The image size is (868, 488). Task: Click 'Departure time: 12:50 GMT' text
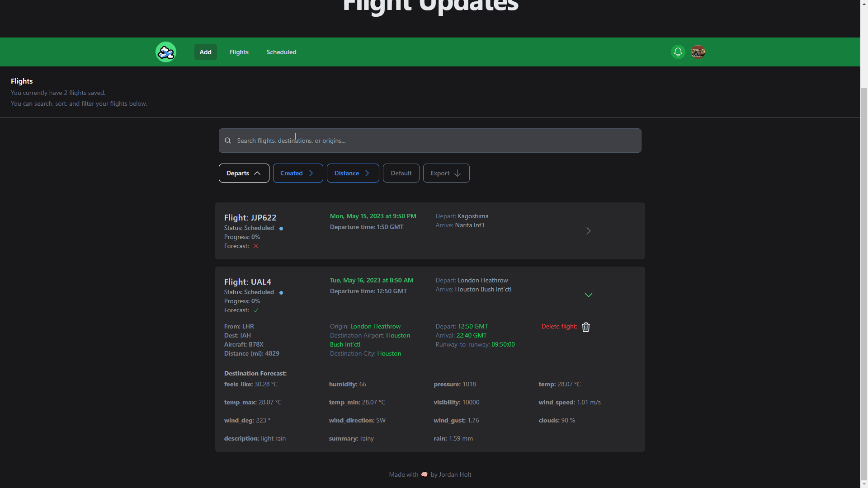368,291
